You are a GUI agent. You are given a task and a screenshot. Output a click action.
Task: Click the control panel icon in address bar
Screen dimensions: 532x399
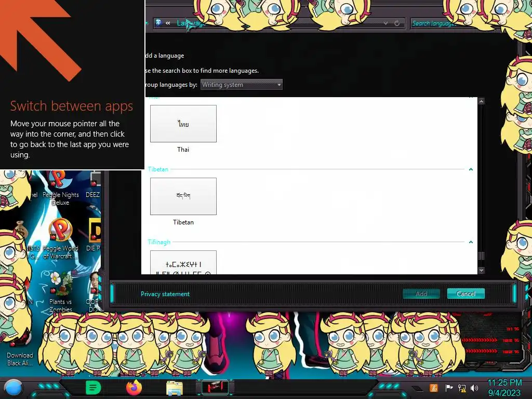[x=158, y=23]
